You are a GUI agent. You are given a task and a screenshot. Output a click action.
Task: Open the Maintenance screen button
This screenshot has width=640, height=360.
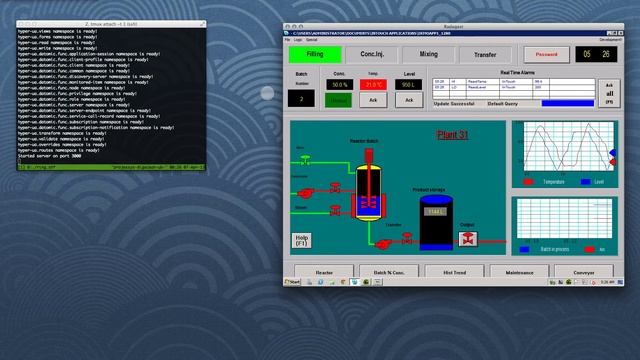(x=519, y=271)
